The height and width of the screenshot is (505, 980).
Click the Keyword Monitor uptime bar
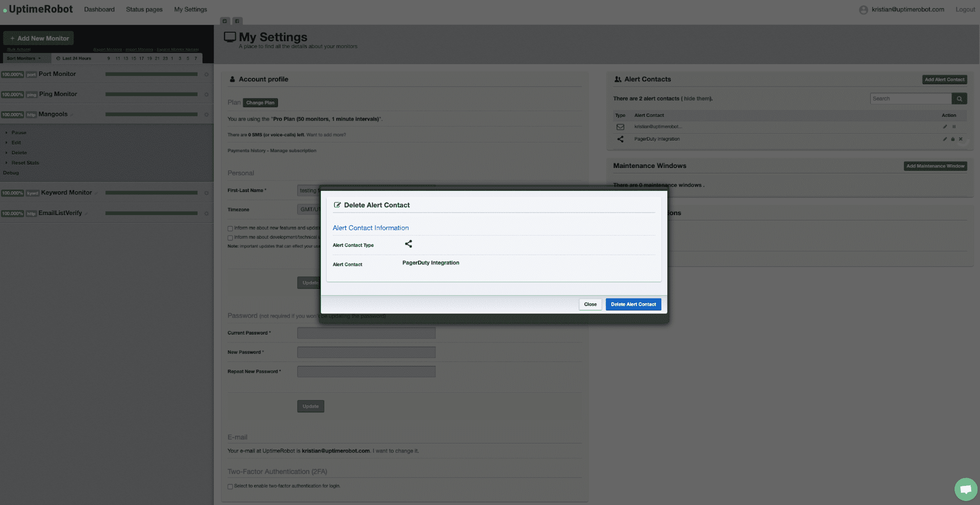(151, 192)
